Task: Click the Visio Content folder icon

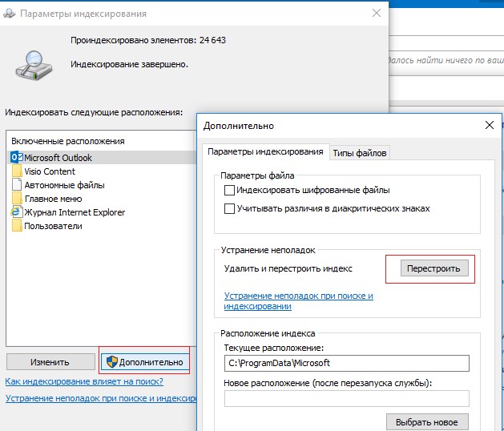Action: [x=17, y=171]
